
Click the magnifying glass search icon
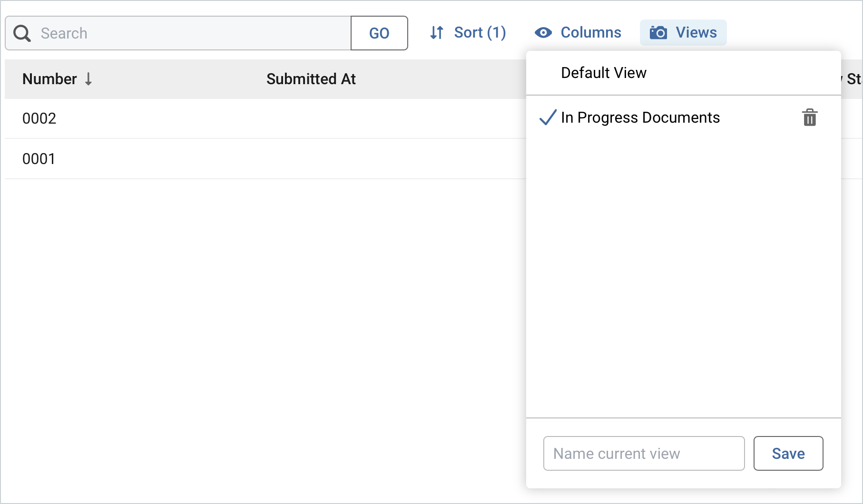pyautogui.click(x=21, y=33)
